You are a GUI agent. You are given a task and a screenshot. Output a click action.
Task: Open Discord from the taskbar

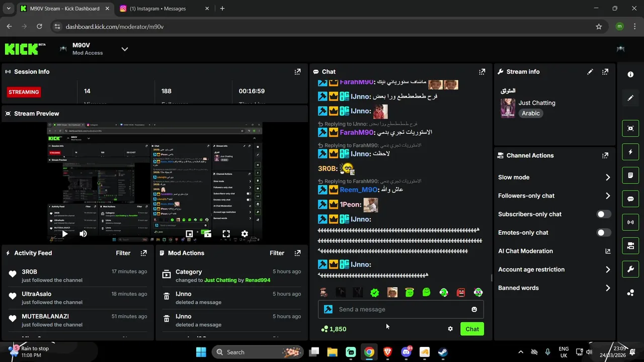click(406, 352)
